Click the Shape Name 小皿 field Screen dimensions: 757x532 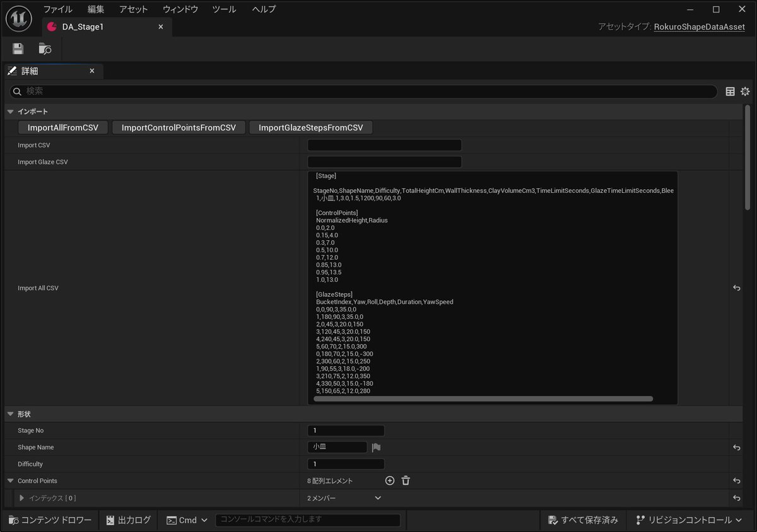tap(337, 448)
